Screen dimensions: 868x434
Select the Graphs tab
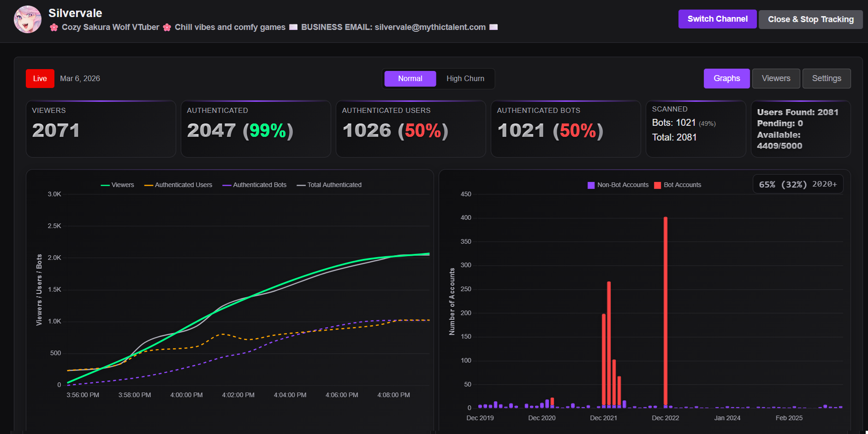click(x=726, y=78)
